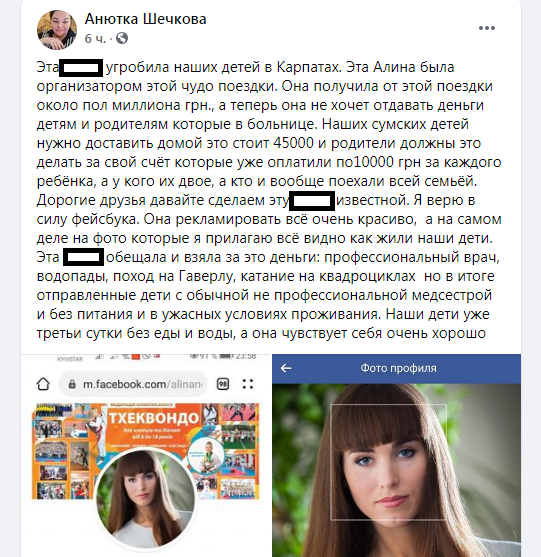Open the browser tabs counter icon
The image size is (541, 557).
pyautogui.click(x=223, y=384)
